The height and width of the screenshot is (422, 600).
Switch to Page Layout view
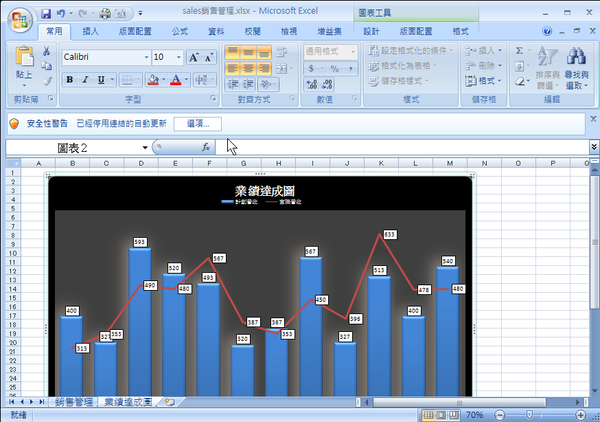pyautogui.click(x=441, y=415)
